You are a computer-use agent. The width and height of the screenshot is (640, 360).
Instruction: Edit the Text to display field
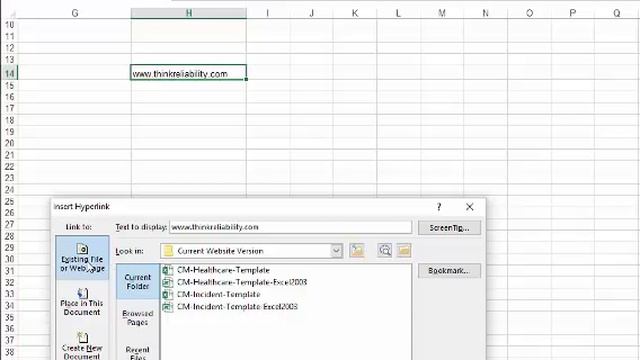(291, 227)
